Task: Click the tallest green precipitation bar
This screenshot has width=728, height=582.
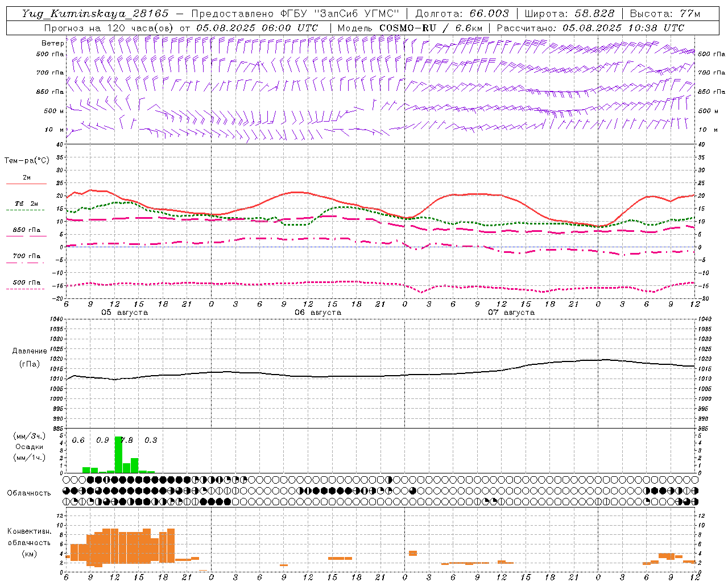Action: click(118, 455)
